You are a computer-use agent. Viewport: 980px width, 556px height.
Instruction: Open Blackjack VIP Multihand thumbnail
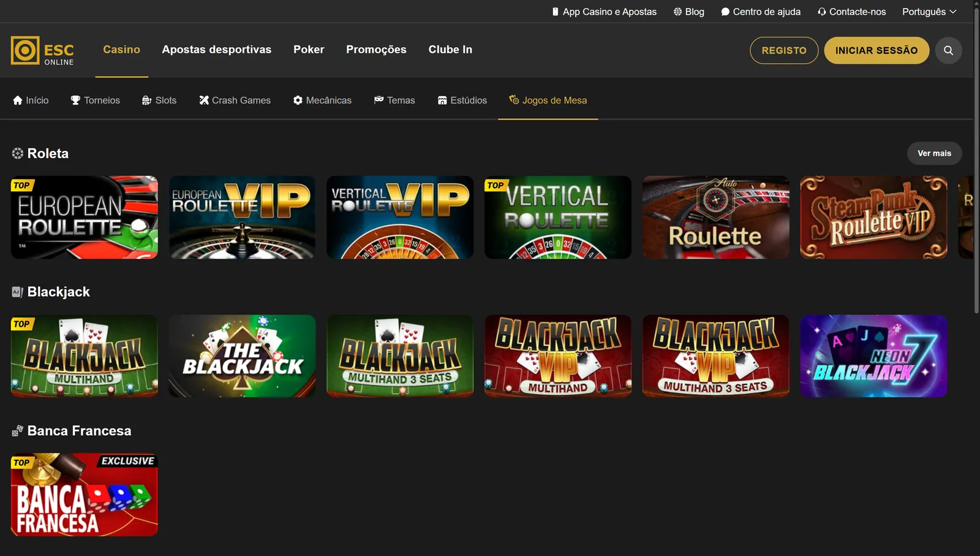pyautogui.click(x=558, y=356)
